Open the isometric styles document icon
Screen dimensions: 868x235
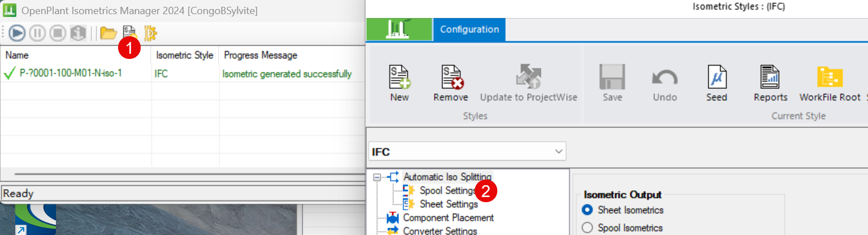(130, 32)
